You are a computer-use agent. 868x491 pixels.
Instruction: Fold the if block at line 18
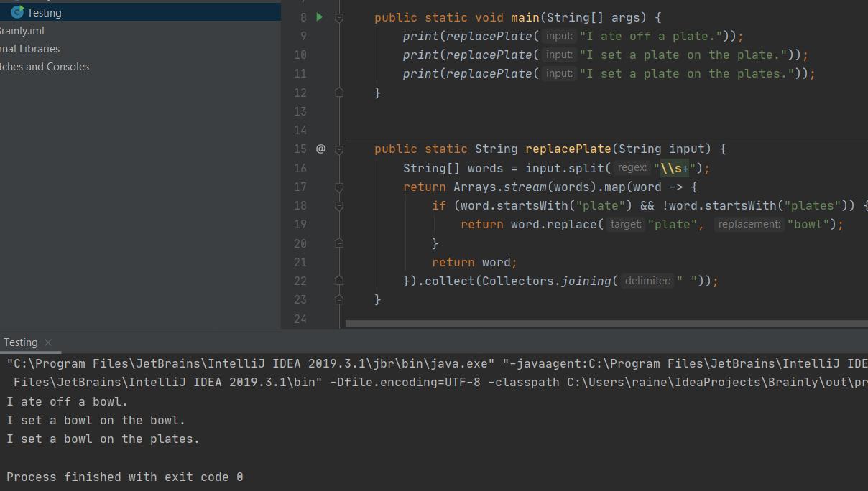coord(339,206)
